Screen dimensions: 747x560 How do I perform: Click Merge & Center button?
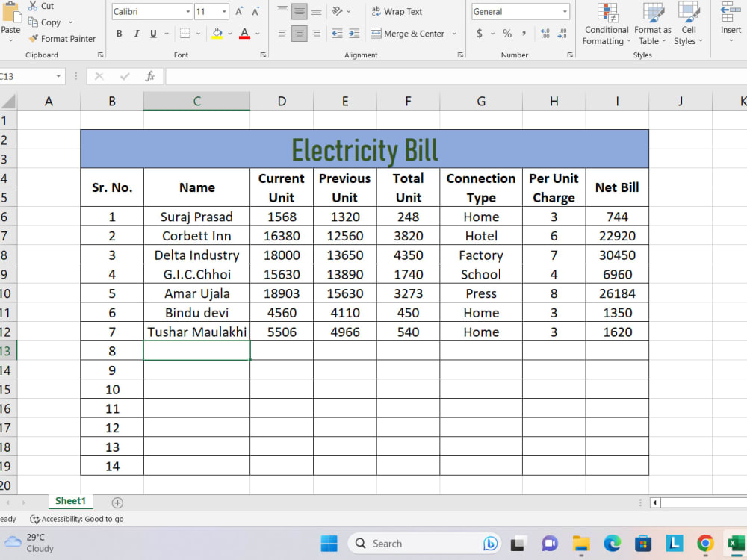(408, 34)
